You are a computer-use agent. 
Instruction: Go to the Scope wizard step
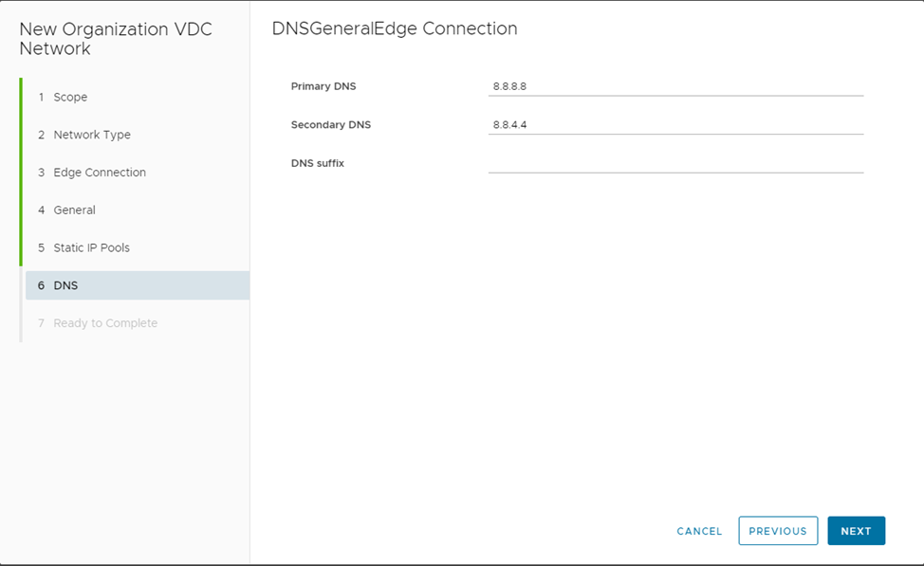(70, 97)
